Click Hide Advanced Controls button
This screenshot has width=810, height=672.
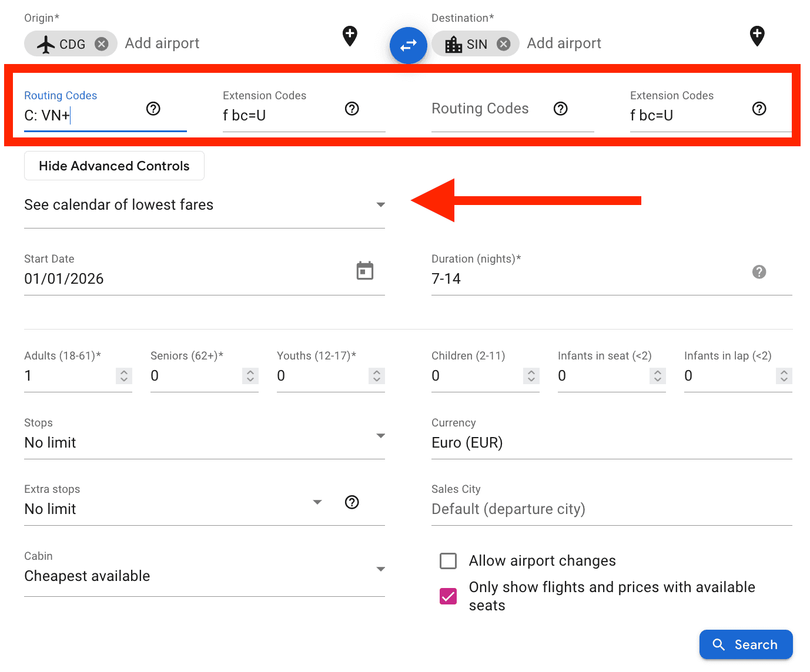pos(114,166)
